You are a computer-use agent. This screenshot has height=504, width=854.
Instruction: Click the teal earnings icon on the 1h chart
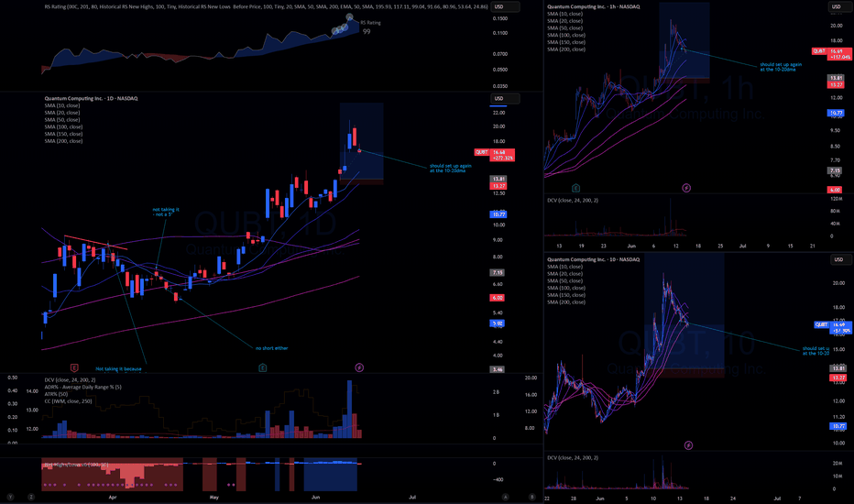[x=575, y=188]
